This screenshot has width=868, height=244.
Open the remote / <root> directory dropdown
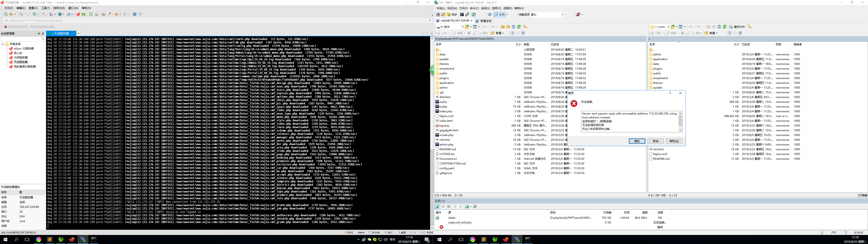click(x=669, y=27)
